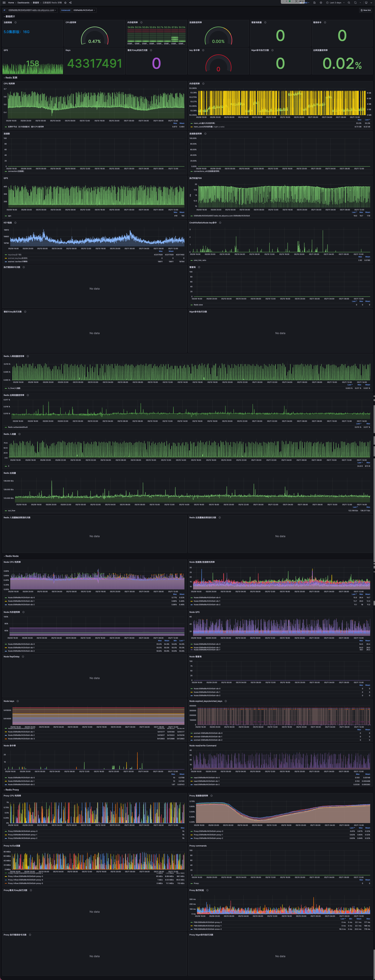
Task: Show info for Proxy 执行时延 panel
Action: coord(207,890)
